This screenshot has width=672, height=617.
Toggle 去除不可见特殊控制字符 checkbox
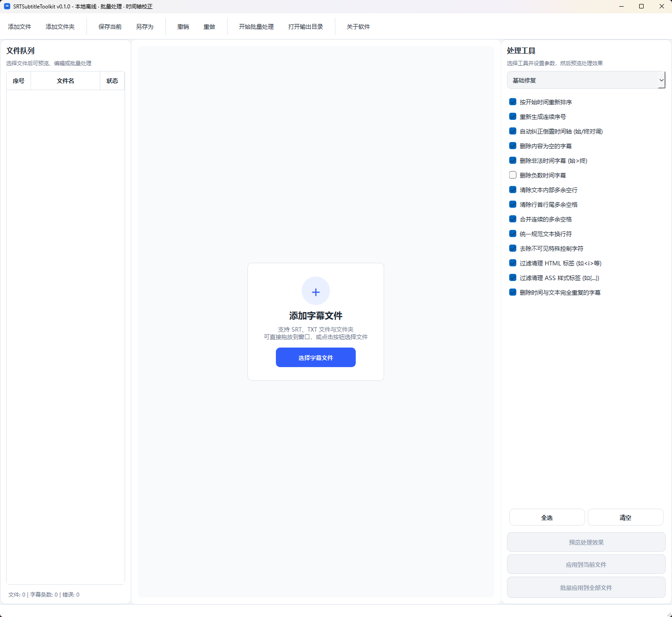pyautogui.click(x=513, y=248)
